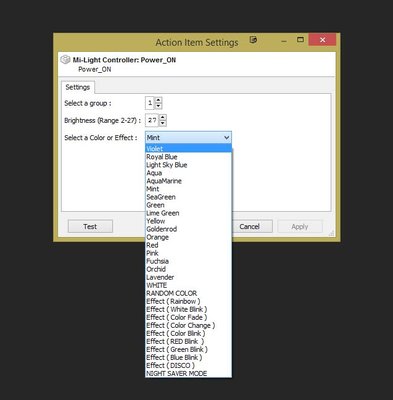Select Pink color option
Screen dimensions: 393x400
point(188,253)
